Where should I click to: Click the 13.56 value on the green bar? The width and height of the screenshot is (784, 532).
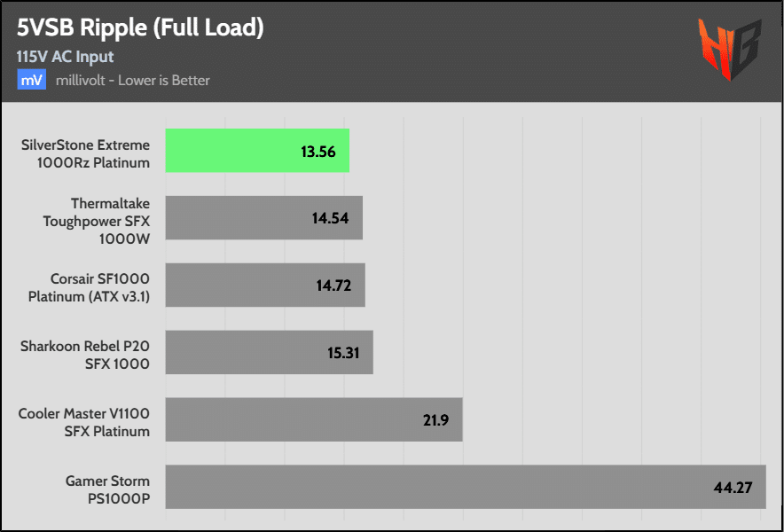(318, 152)
